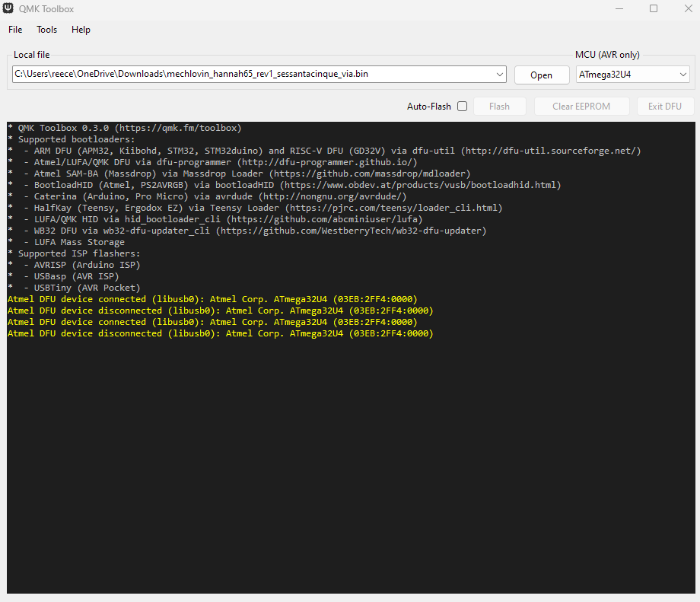Image resolution: width=700 pixels, height=602 pixels.
Task: Open the MCU (AVR only) dropdown
Action: (x=632, y=75)
